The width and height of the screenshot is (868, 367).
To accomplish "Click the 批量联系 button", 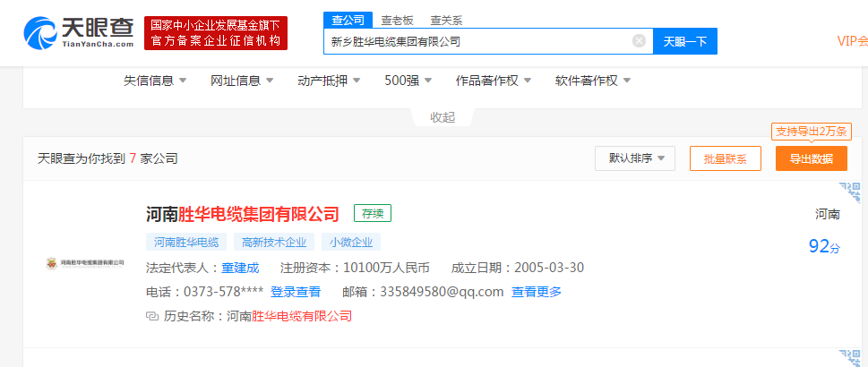I will click(726, 158).
